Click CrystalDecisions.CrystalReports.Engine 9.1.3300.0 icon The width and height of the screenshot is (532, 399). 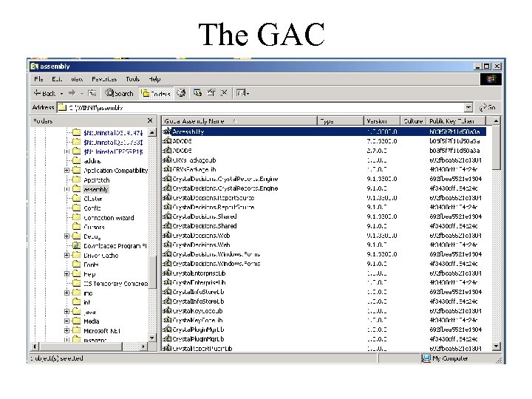[x=167, y=179]
